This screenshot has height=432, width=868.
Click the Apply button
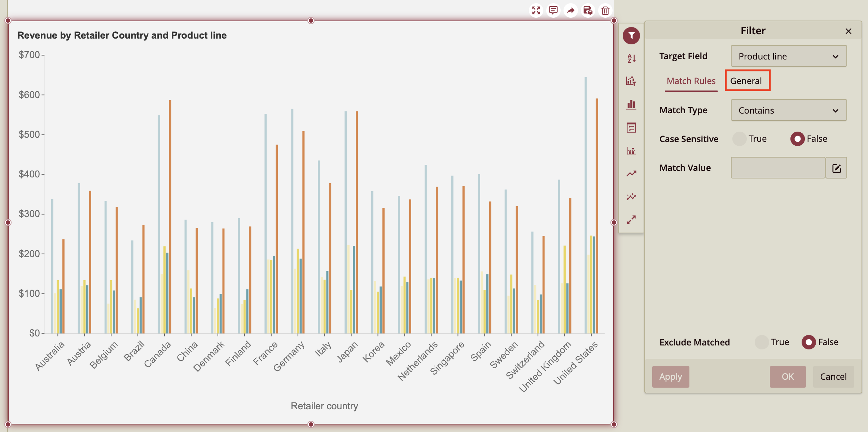point(671,377)
